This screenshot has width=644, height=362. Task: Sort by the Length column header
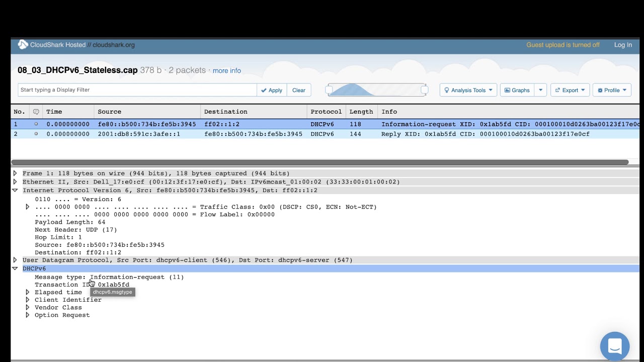point(361,112)
